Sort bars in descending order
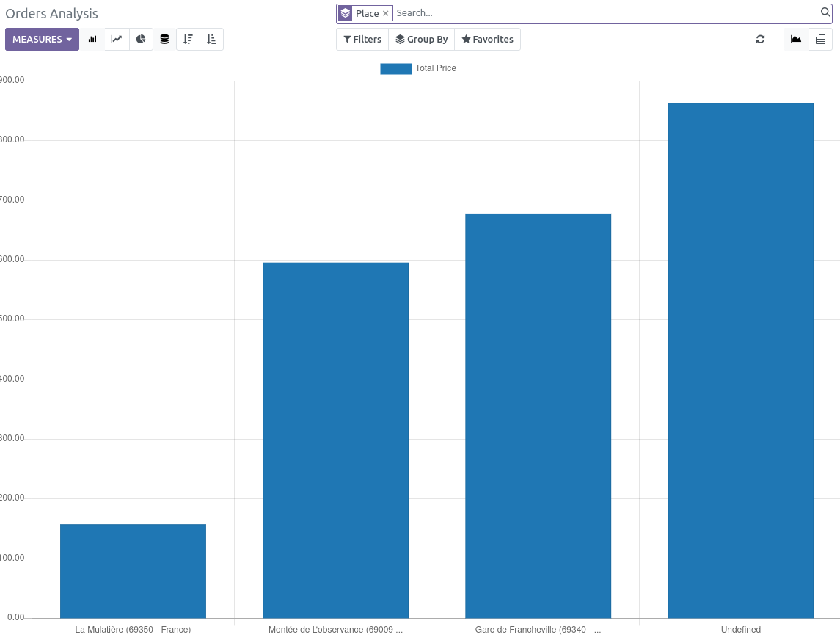Viewport: 840px width, 640px height. coord(188,39)
